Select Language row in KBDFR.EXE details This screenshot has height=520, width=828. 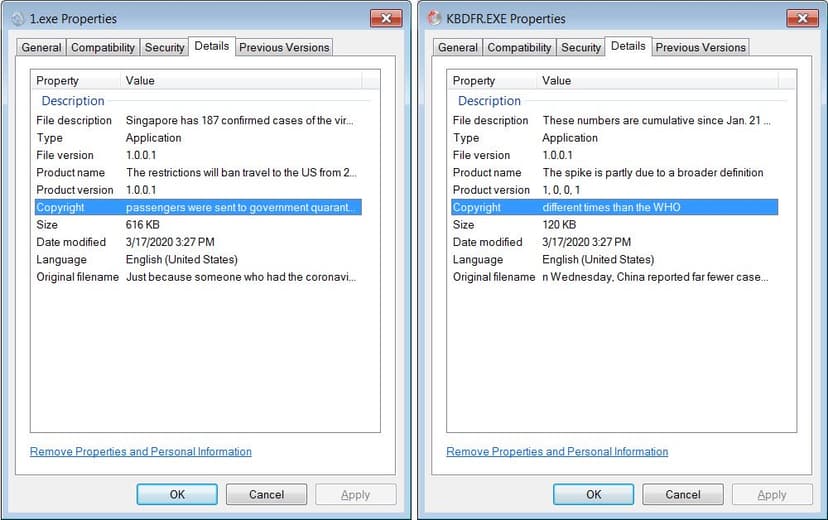pos(615,260)
